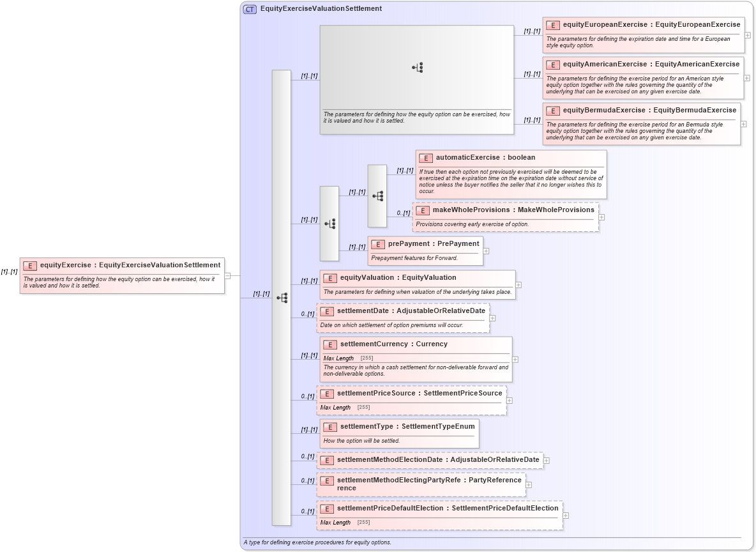The width and height of the screenshot is (756, 552).
Task: Click the E icon of equityEuropeanExercise
Action: coord(553,26)
